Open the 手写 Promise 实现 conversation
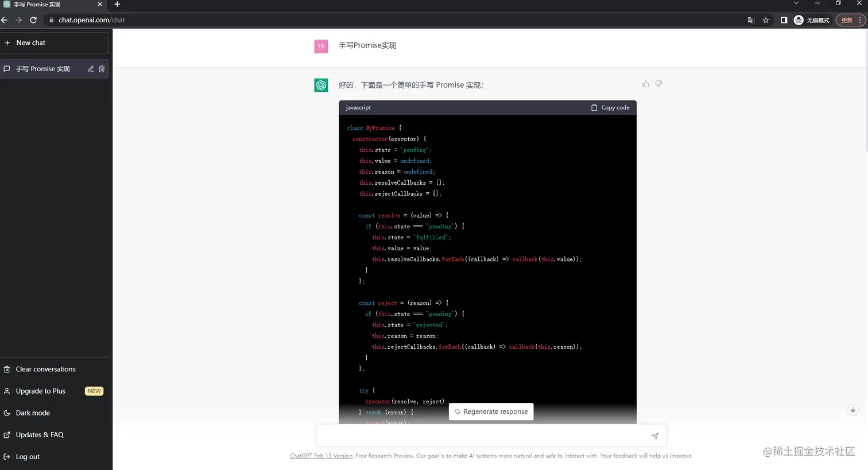 pos(43,69)
